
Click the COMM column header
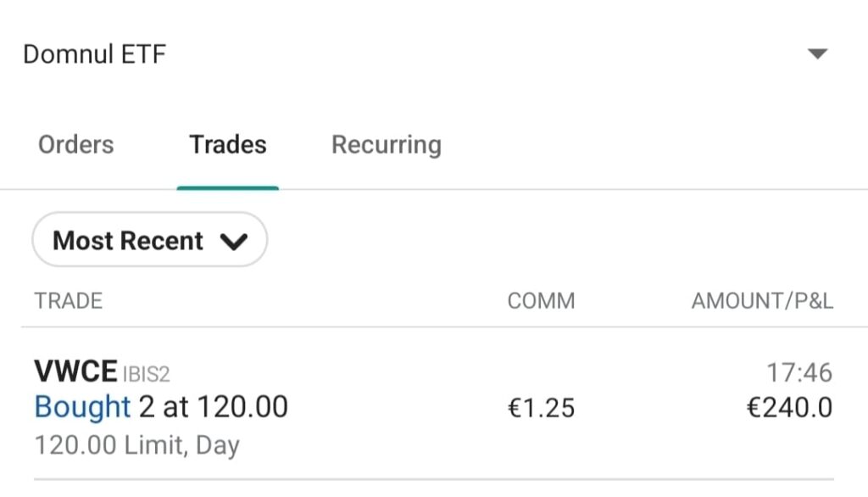(x=541, y=301)
